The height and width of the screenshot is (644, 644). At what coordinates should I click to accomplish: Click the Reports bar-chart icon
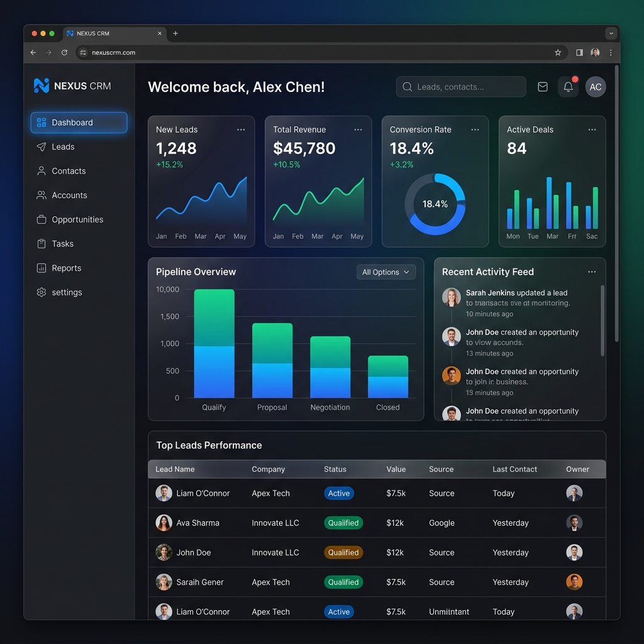pos(42,268)
